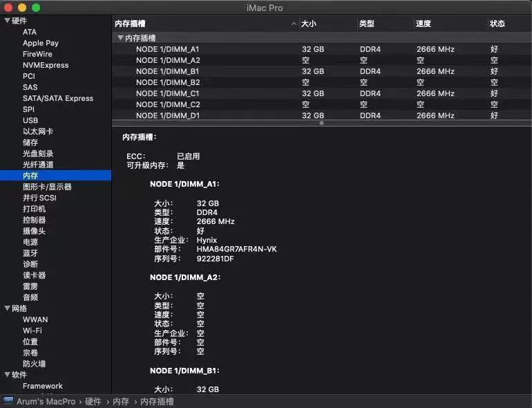Open 图形卡/显示器 entry

pyautogui.click(x=47, y=187)
